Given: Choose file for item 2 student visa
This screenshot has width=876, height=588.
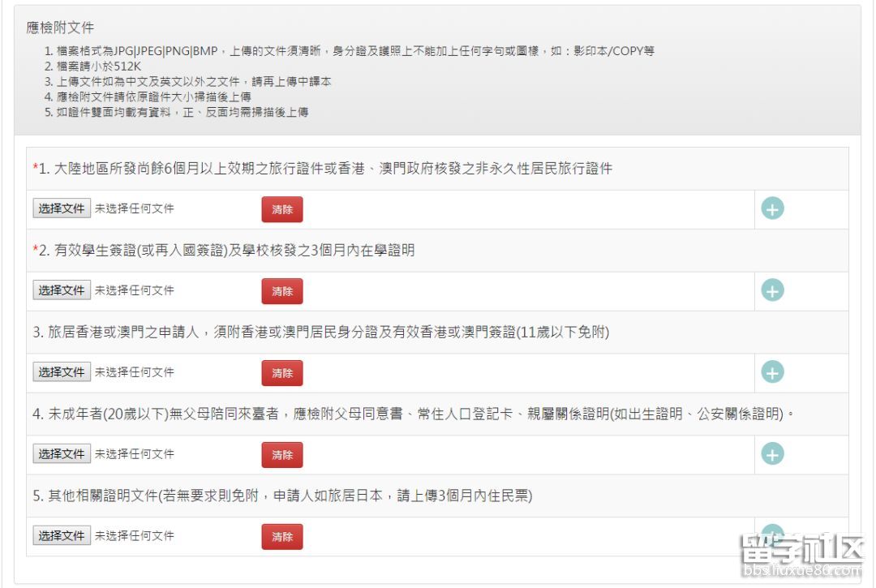Looking at the screenshot, I should coord(62,290).
